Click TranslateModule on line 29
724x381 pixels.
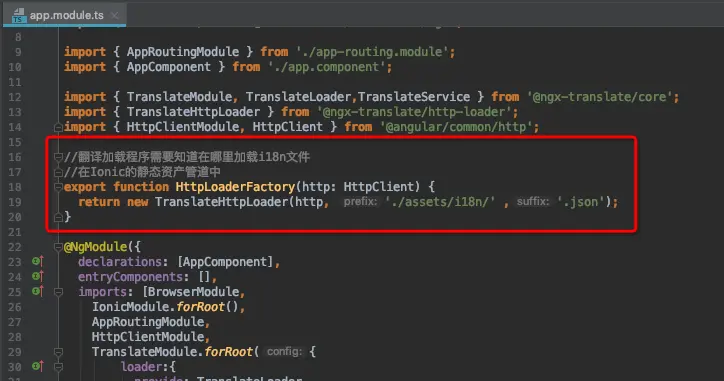point(144,352)
